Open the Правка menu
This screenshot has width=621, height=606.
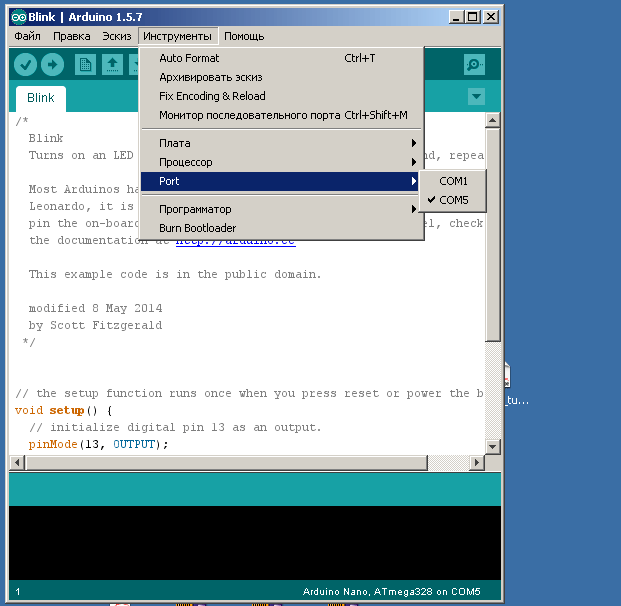point(72,36)
